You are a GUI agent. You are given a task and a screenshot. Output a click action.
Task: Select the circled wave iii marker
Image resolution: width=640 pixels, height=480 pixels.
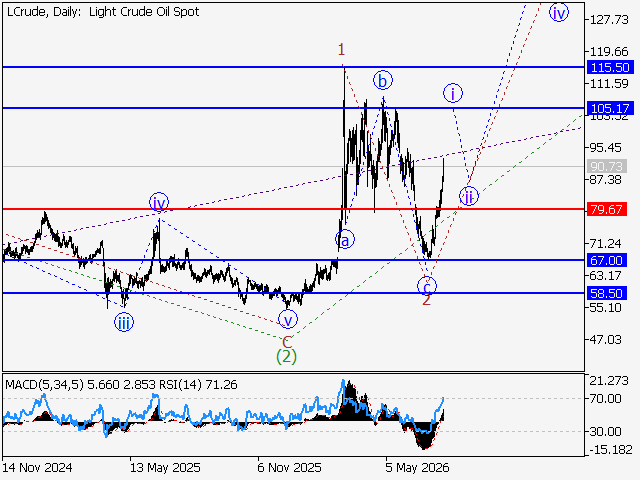(124, 322)
